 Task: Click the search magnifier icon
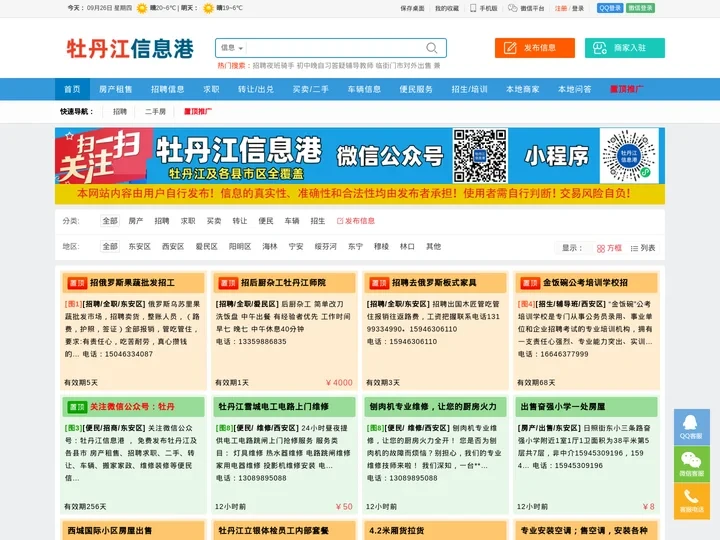[x=431, y=48]
